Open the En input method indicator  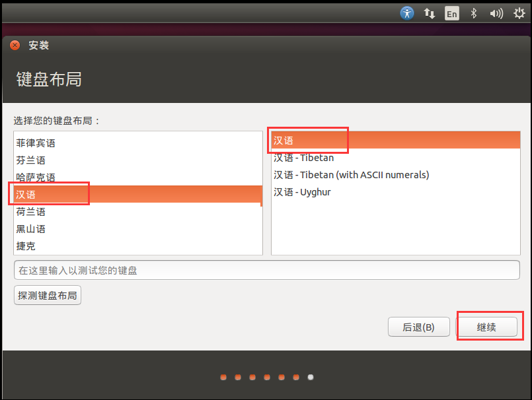coord(451,14)
